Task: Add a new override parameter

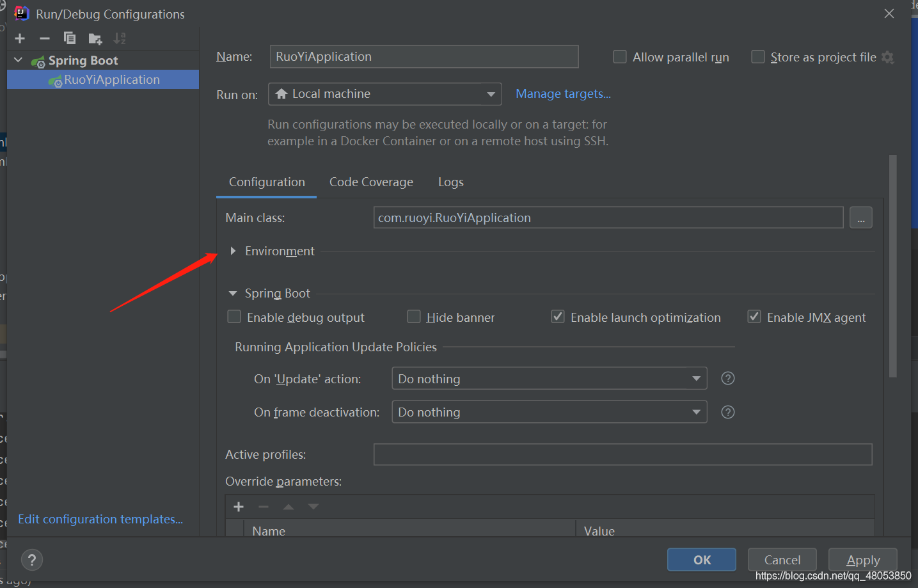Action: (238, 506)
